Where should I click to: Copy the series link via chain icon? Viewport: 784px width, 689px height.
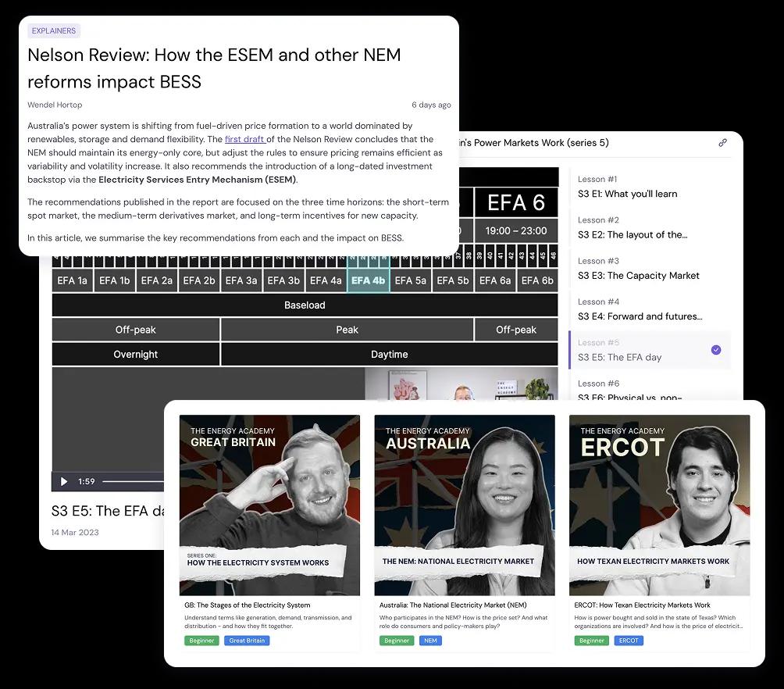point(723,143)
